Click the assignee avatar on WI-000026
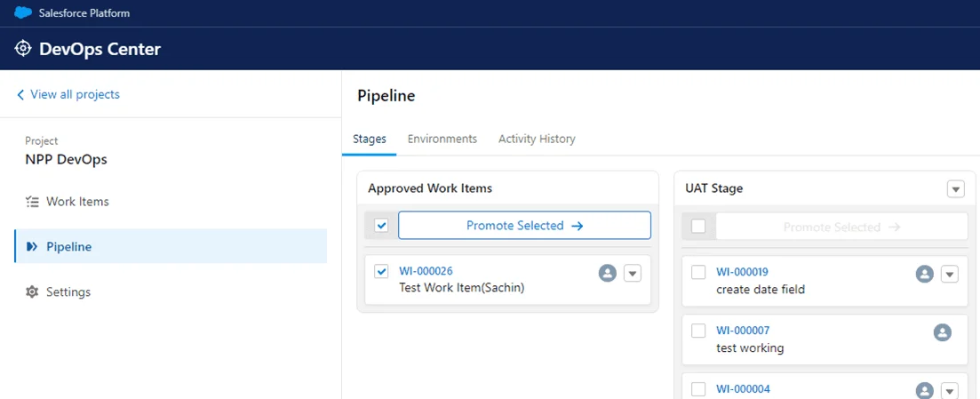This screenshot has height=399, width=980. [x=608, y=274]
